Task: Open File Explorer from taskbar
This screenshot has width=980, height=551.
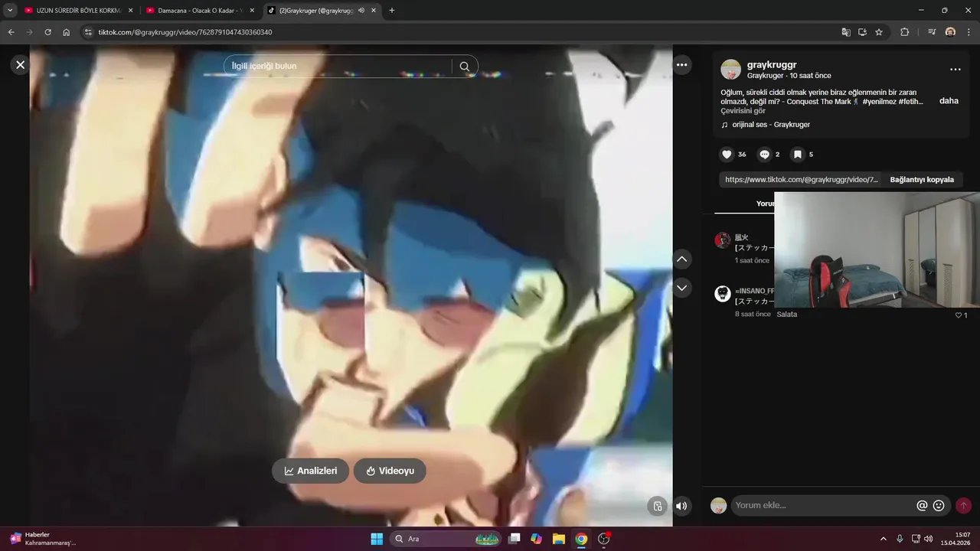Action: tap(559, 539)
